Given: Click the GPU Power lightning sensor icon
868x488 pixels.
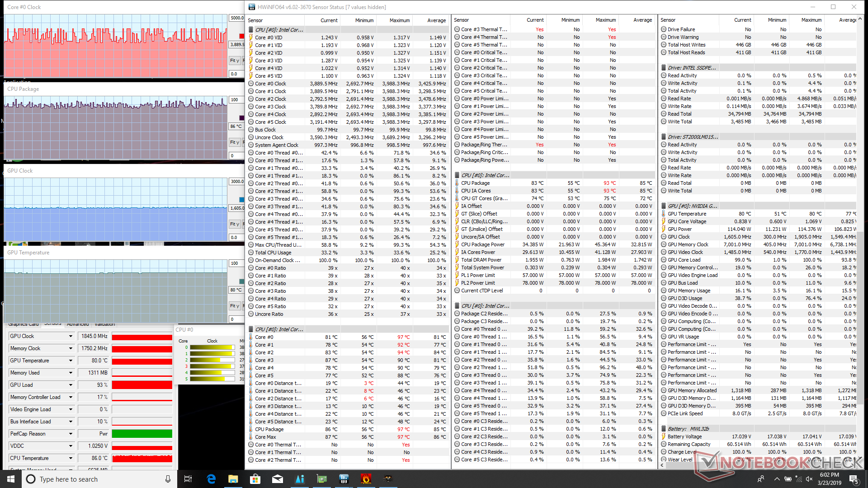Looking at the screenshot, I should click(x=664, y=229).
